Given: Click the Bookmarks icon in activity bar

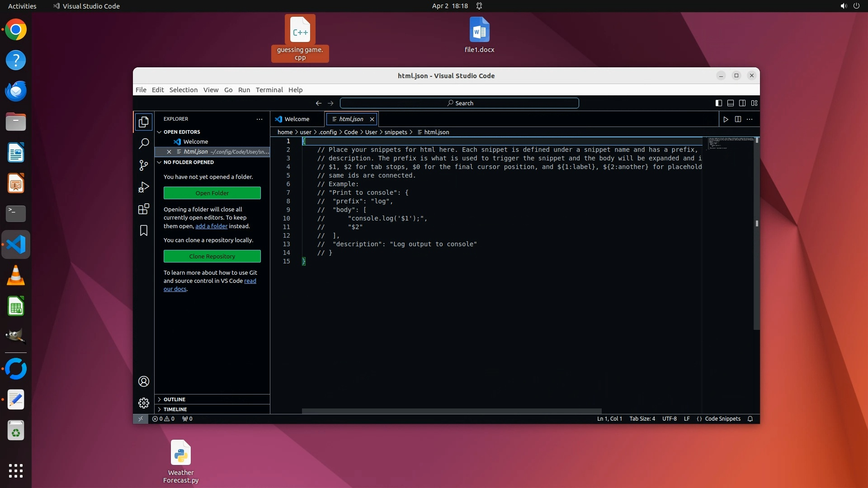Looking at the screenshot, I should [x=143, y=230].
